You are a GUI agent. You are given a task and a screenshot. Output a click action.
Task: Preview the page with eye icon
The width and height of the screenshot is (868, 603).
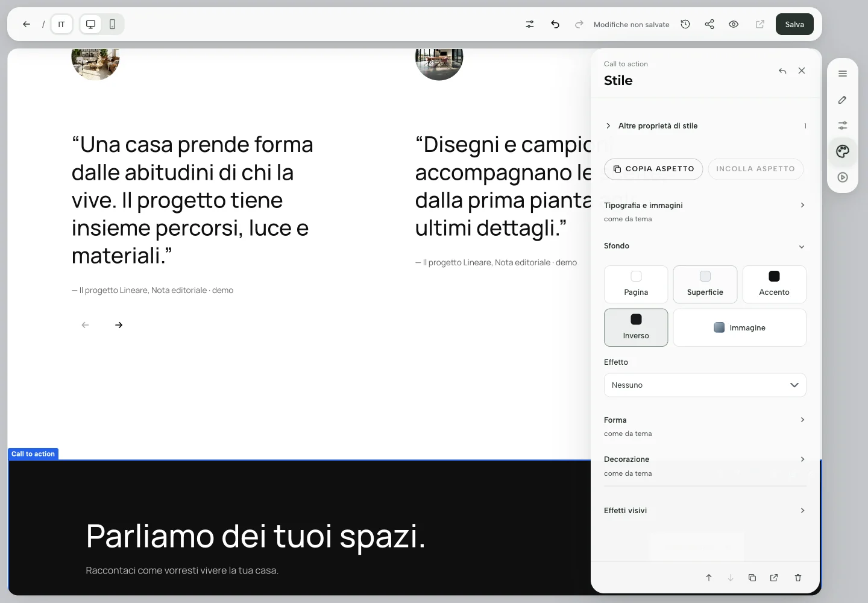734,24
